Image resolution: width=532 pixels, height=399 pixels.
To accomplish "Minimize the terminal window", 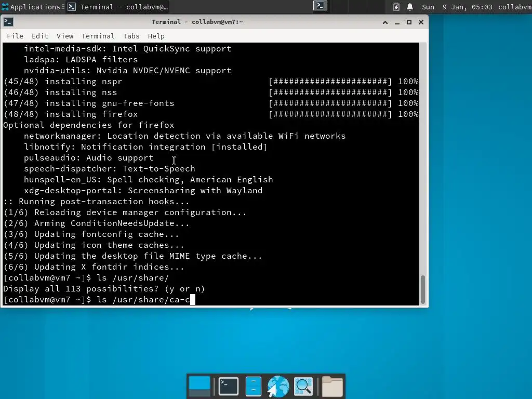I will pyautogui.click(x=397, y=22).
